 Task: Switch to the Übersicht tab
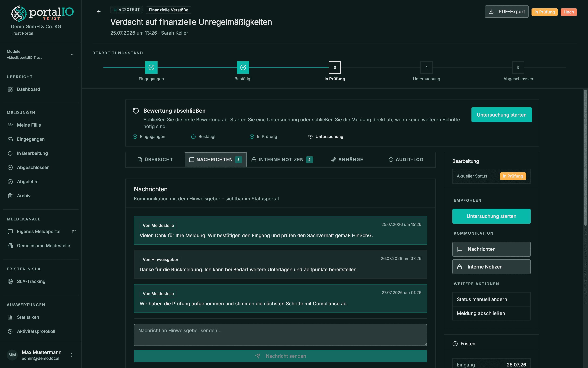(x=155, y=160)
